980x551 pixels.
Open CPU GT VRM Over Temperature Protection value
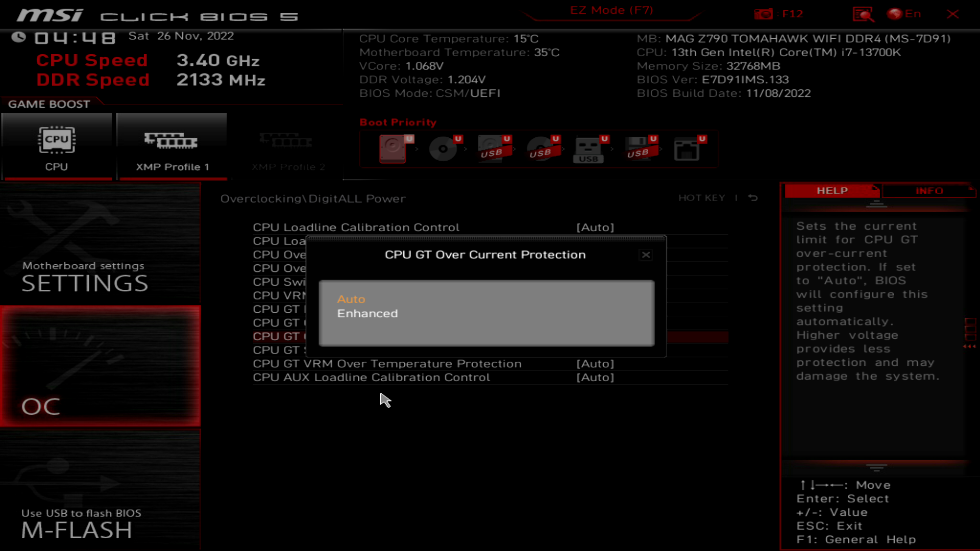coord(595,364)
